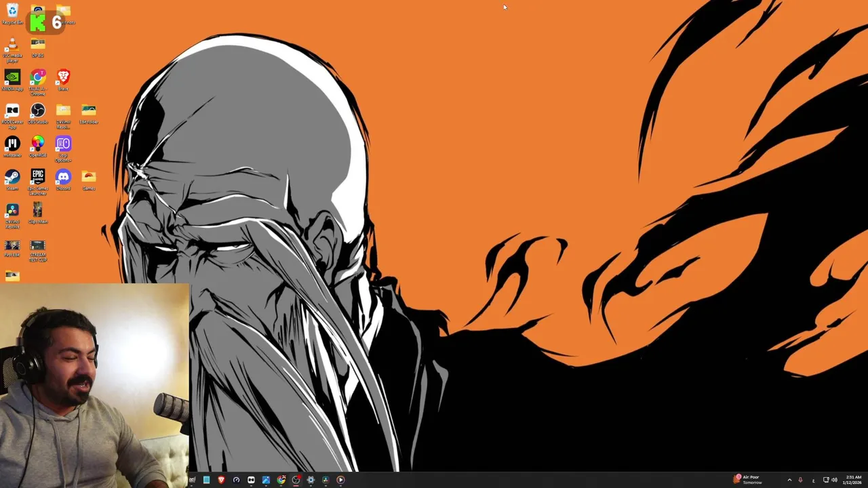
Task: Click the microphone tray icon
Action: pyautogui.click(x=800, y=480)
